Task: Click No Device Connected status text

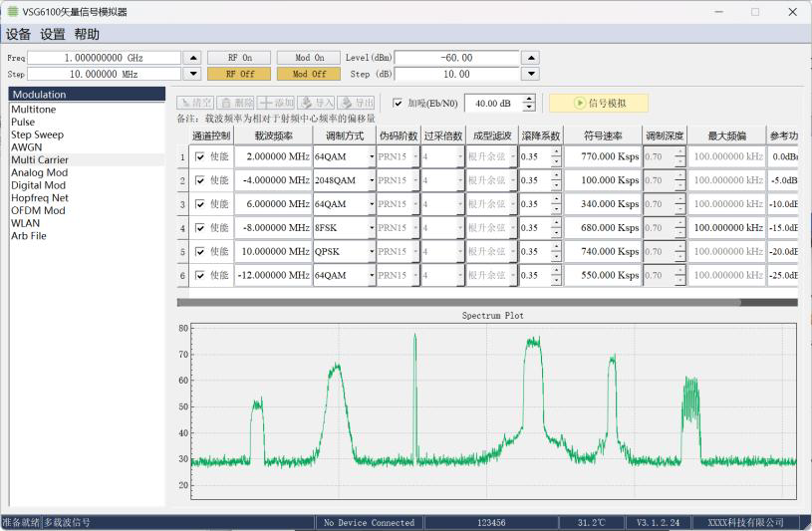Action: (x=370, y=523)
